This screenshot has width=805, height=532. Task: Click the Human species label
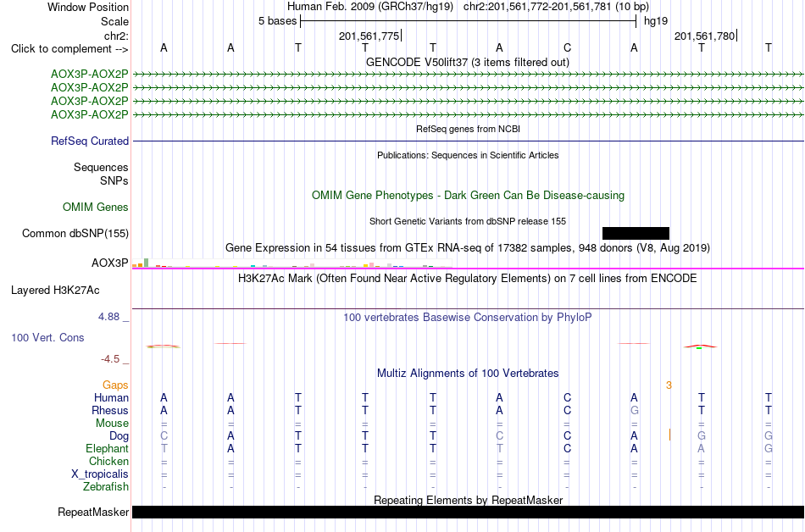click(111, 398)
